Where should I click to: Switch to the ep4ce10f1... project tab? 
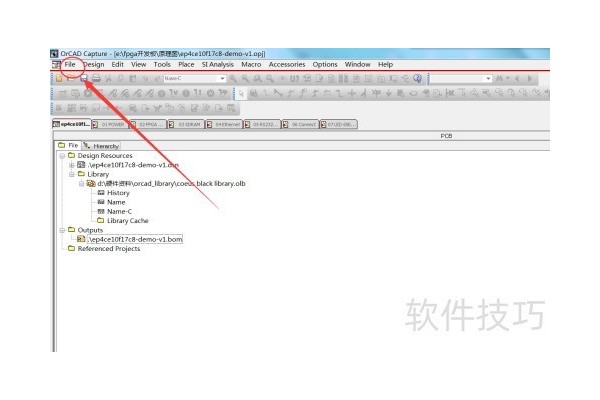(72, 124)
